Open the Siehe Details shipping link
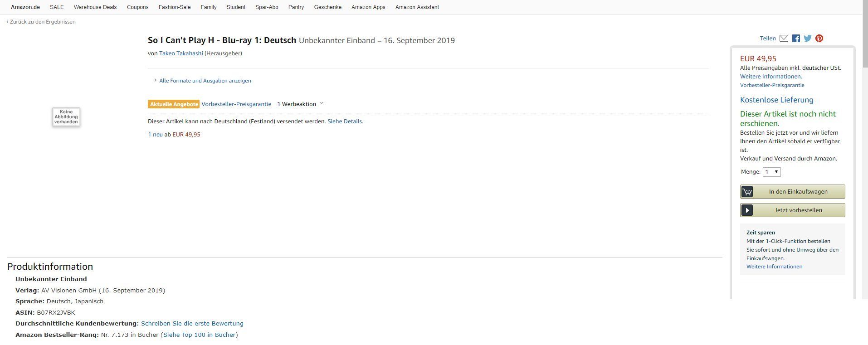This screenshot has height=345, width=868. point(345,121)
